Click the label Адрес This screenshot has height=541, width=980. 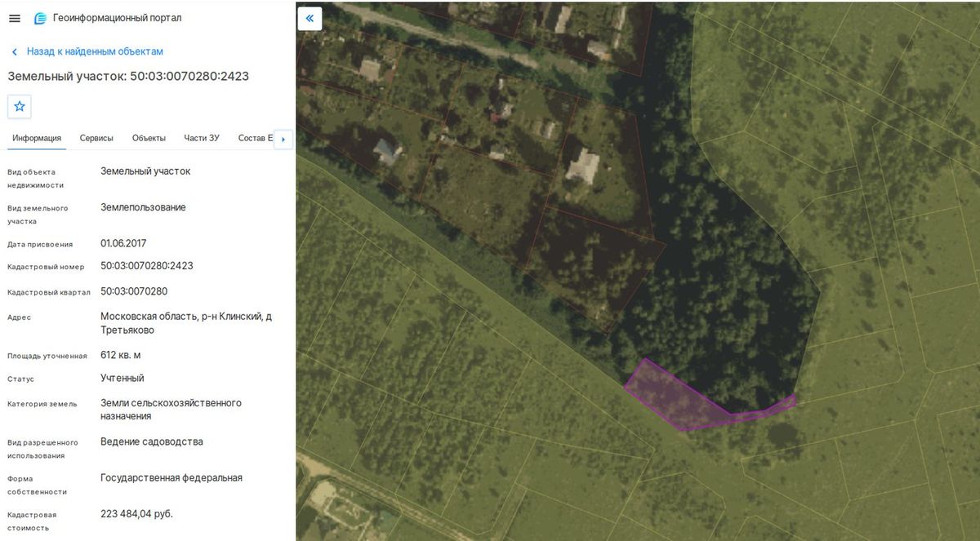click(x=19, y=317)
